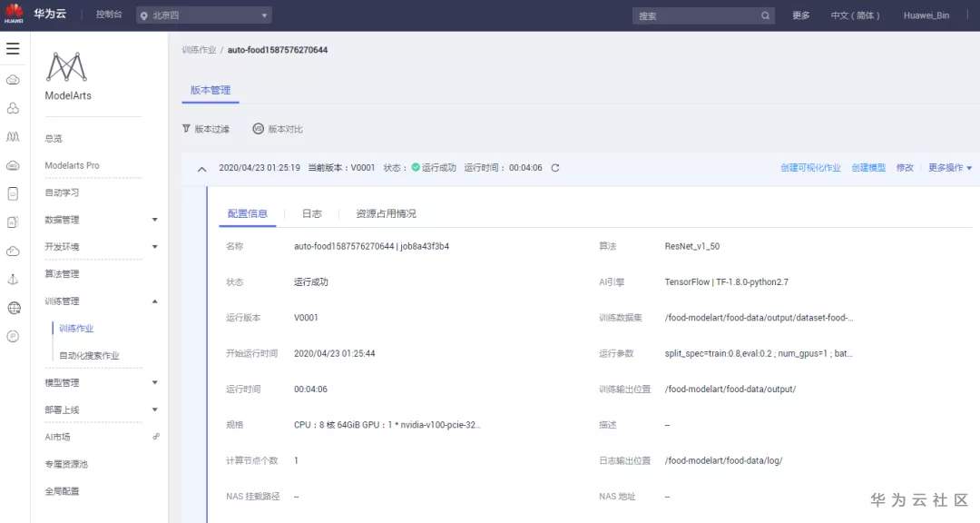Open the 中文 (简体) language selector
This screenshot has width=980, height=523.
tap(855, 15)
